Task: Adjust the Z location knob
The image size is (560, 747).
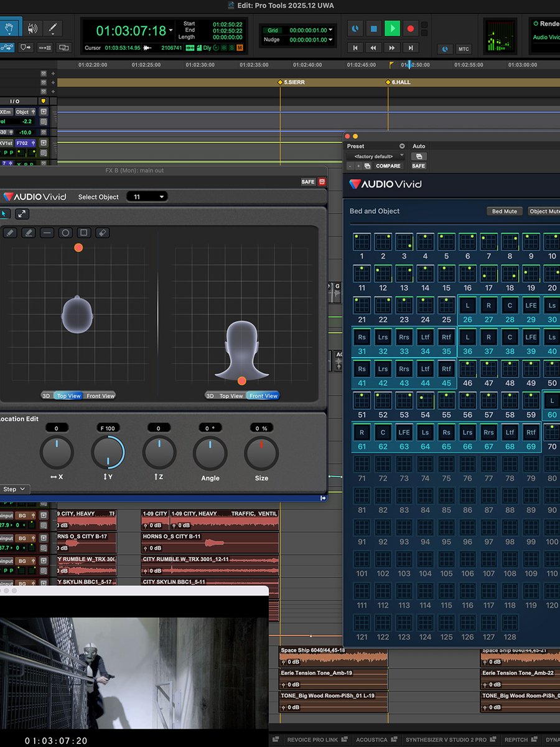Action: pos(159,453)
